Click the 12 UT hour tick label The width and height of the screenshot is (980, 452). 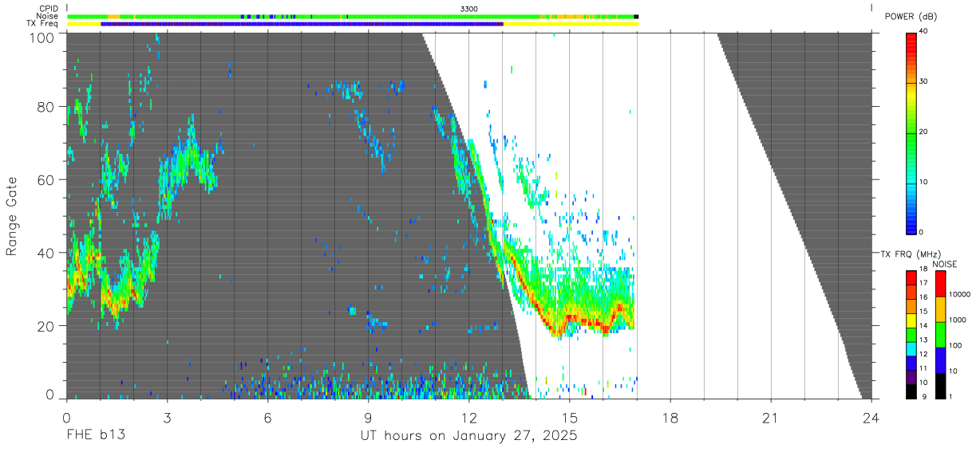click(x=468, y=417)
